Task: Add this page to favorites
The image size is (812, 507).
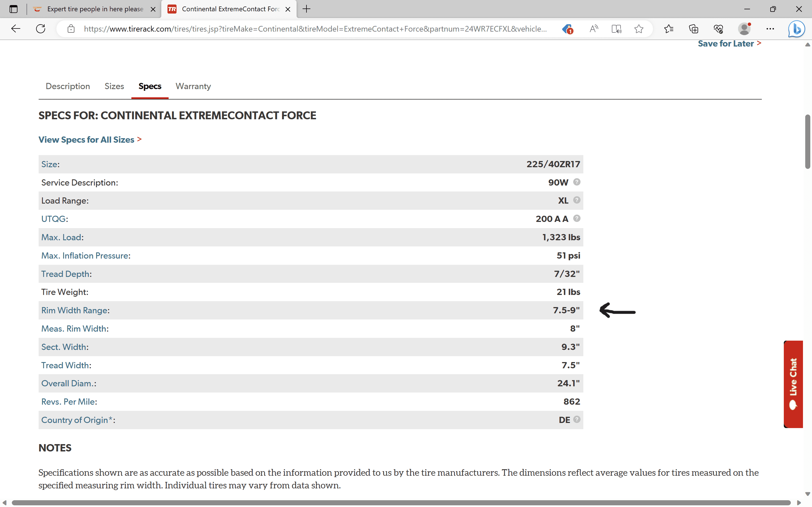Action: (x=638, y=29)
